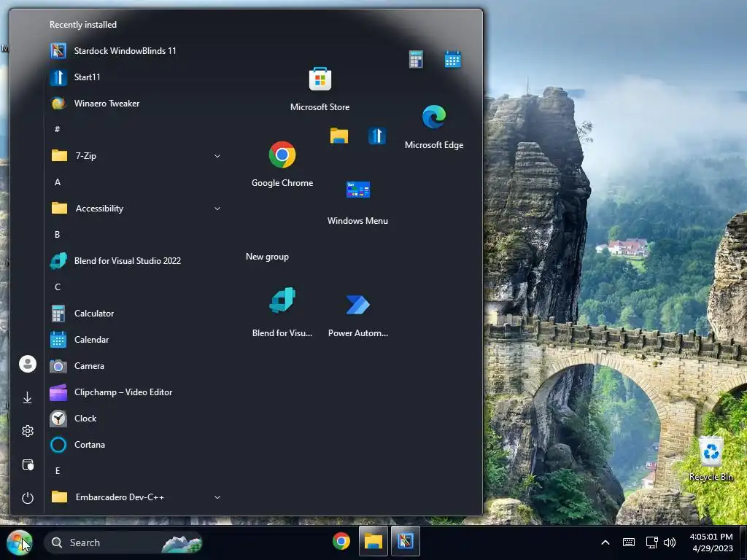Open File Explorer from the taskbar
The height and width of the screenshot is (560, 747).
373,542
